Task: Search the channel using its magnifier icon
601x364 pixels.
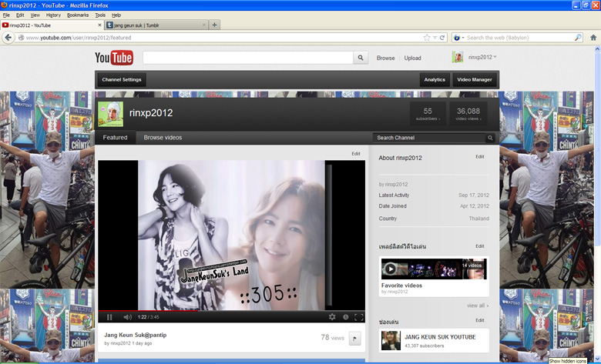Action: [x=490, y=138]
